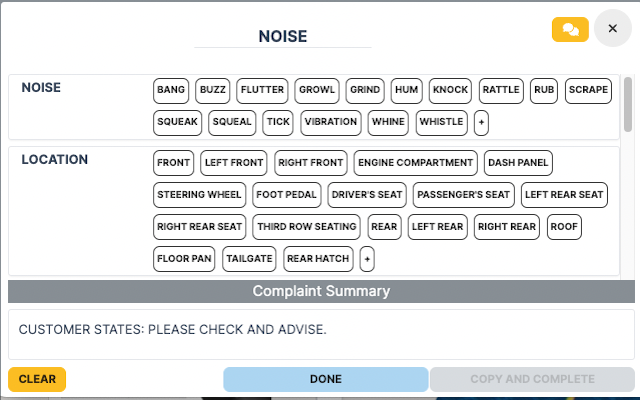Viewport: 640px width, 400px height.
Task: Click the Complaint Summary header bar
Action: pos(320,291)
